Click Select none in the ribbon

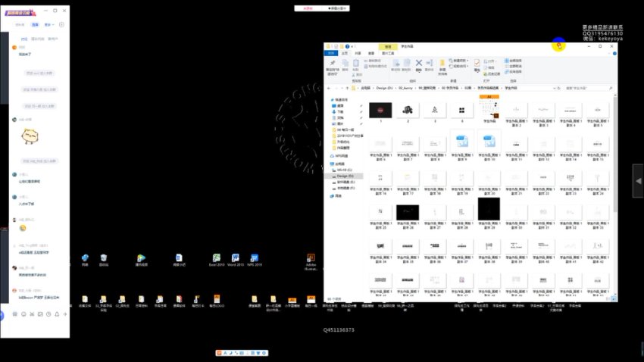tap(513, 66)
